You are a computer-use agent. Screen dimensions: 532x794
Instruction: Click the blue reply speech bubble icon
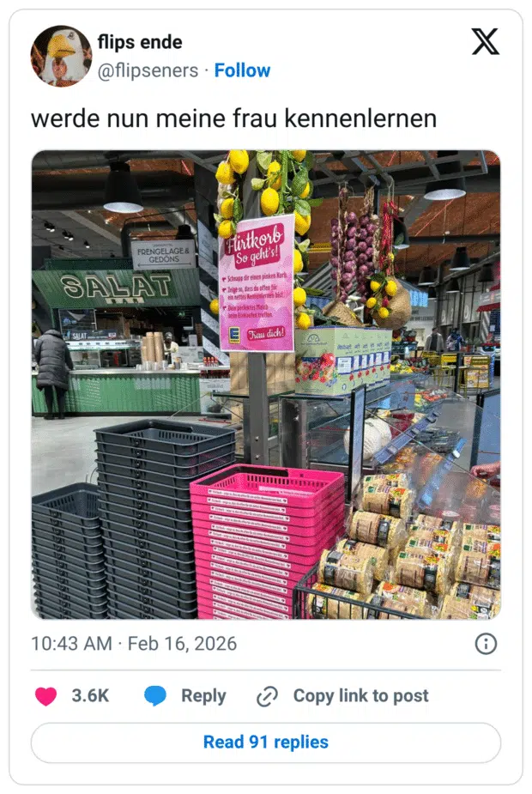click(x=155, y=696)
